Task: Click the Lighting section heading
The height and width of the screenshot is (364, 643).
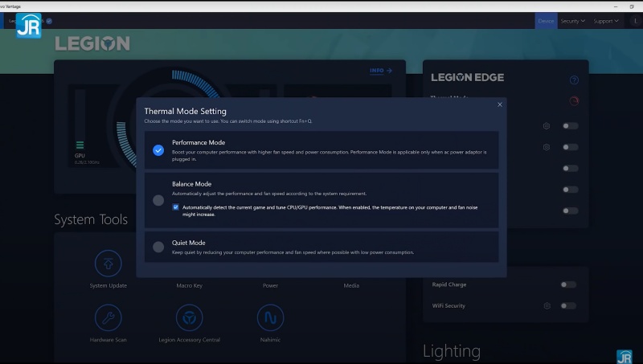Action: pyautogui.click(x=452, y=351)
